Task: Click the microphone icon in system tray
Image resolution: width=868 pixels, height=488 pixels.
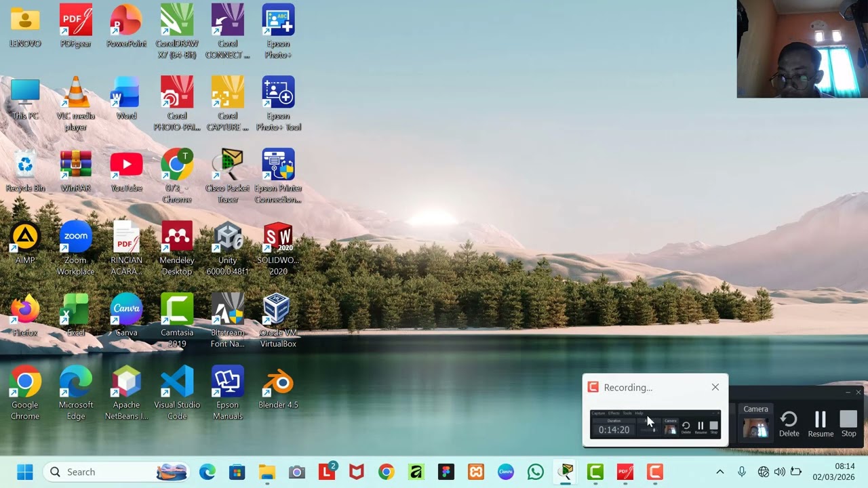Action: click(x=742, y=472)
